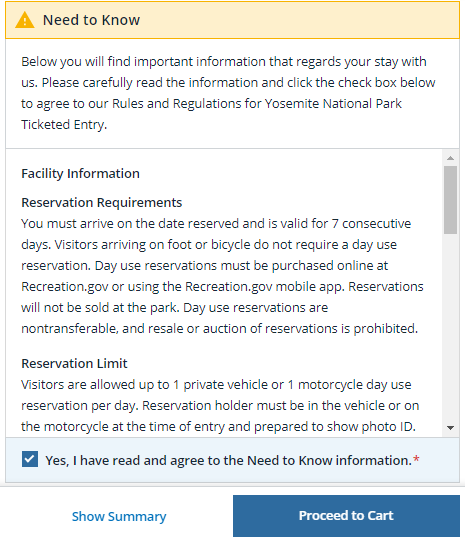Viewport: 465px width, 540px height.
Task: Click the 'Reservation Limit' heading
Action: click(x=74, y=363)
